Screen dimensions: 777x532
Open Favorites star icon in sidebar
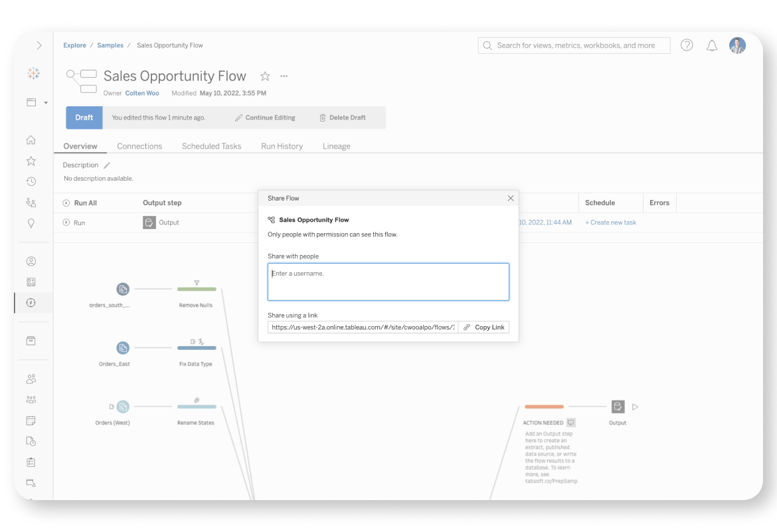pos(31,161)
